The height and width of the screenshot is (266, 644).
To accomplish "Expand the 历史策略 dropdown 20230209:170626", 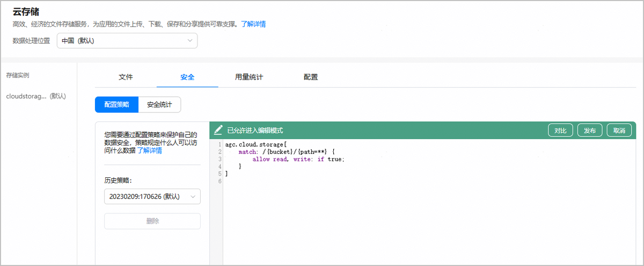I will [152, 197].
